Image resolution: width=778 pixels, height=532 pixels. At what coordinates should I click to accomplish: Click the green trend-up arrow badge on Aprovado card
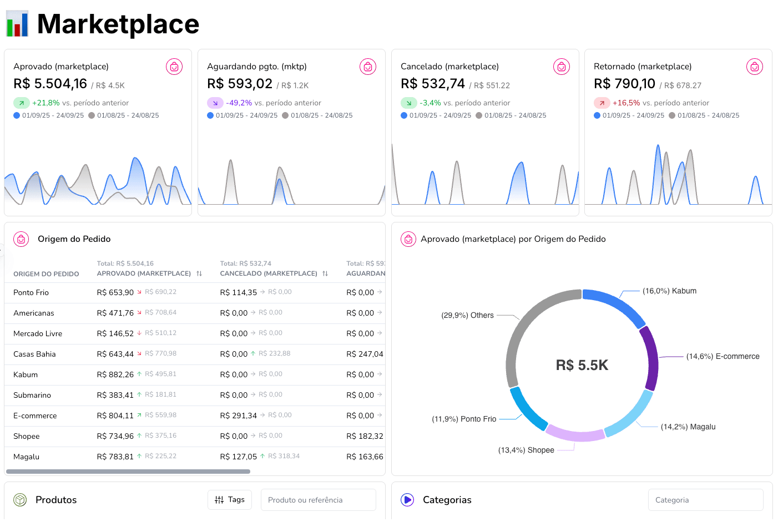[22, 103]
